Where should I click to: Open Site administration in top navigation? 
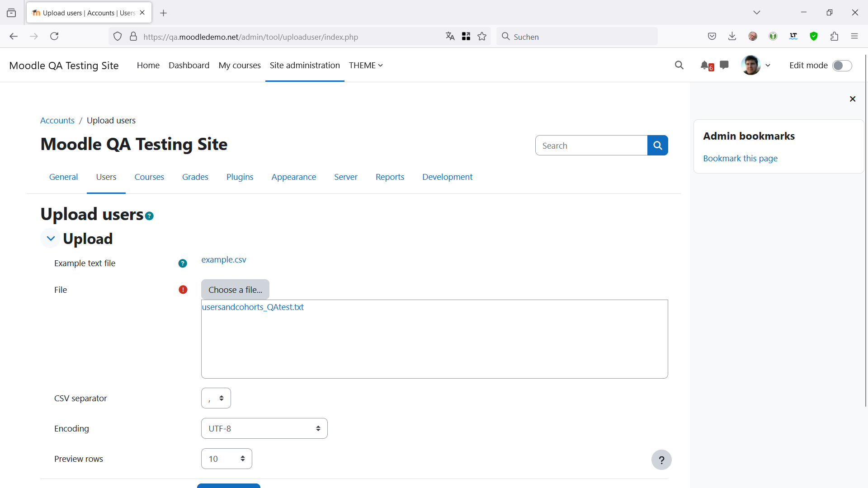pyautogui.click(x=305, y=66)
